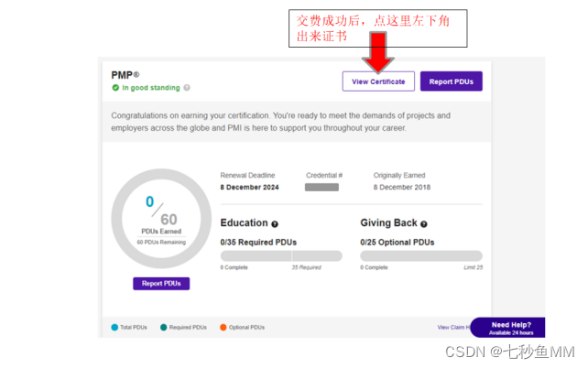
Task: Click the Education heading
Action: point(245,222)
